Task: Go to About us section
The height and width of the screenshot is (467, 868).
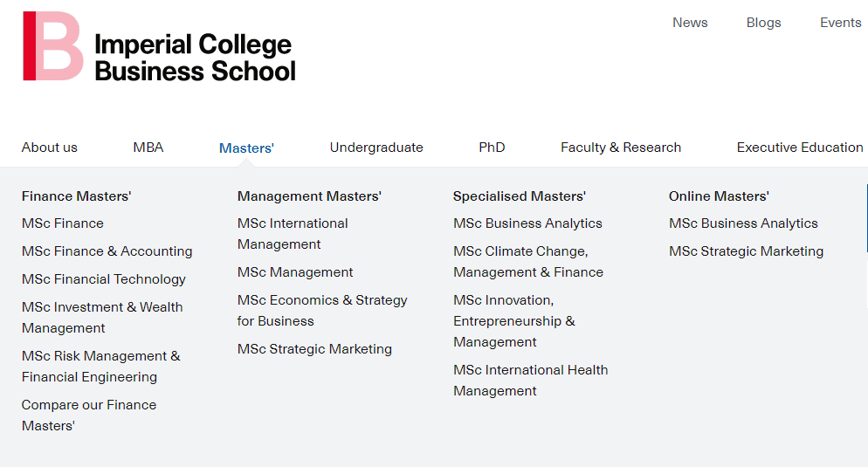Action: pyautogui.click(x=49, y=148)
